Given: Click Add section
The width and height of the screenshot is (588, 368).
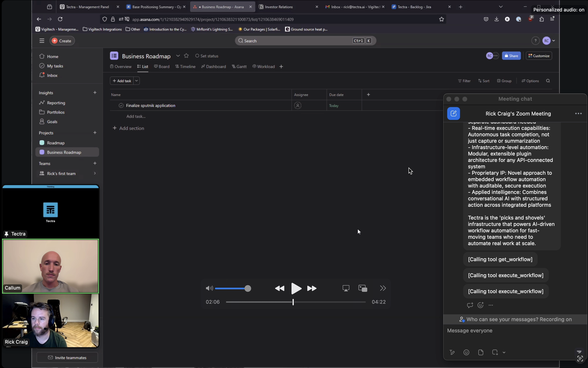Looking at the screenshot, I should [128, 128].
